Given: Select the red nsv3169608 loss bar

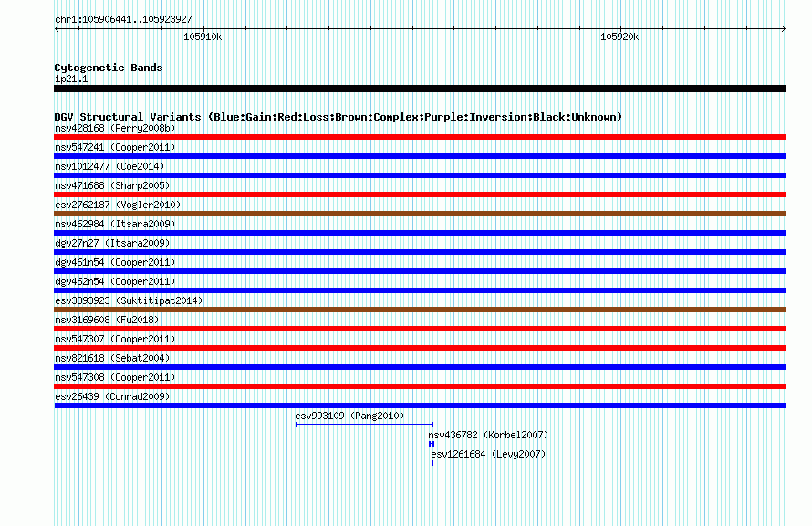Looking at the screenshot, I should 420,329.
